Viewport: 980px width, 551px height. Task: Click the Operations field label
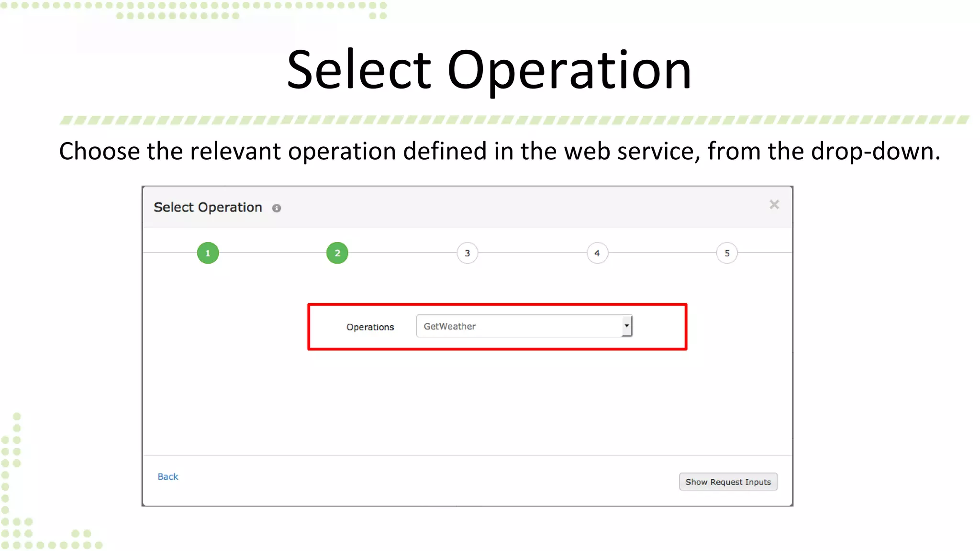370,327
